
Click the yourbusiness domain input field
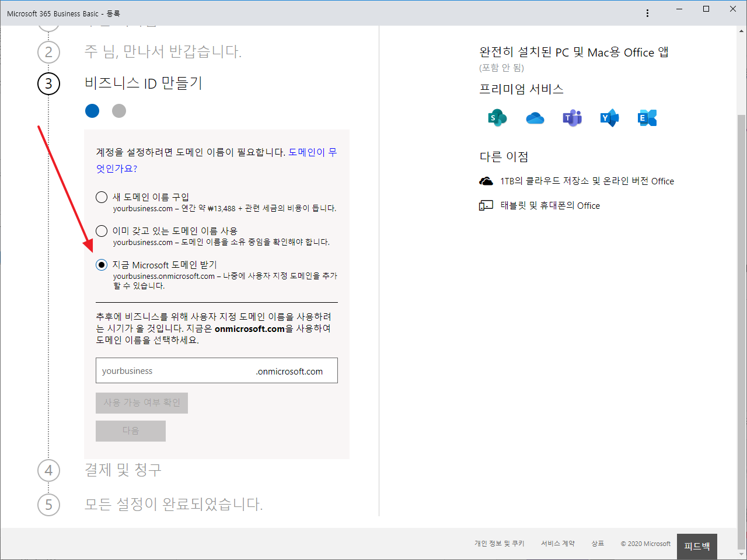[217, 370]
